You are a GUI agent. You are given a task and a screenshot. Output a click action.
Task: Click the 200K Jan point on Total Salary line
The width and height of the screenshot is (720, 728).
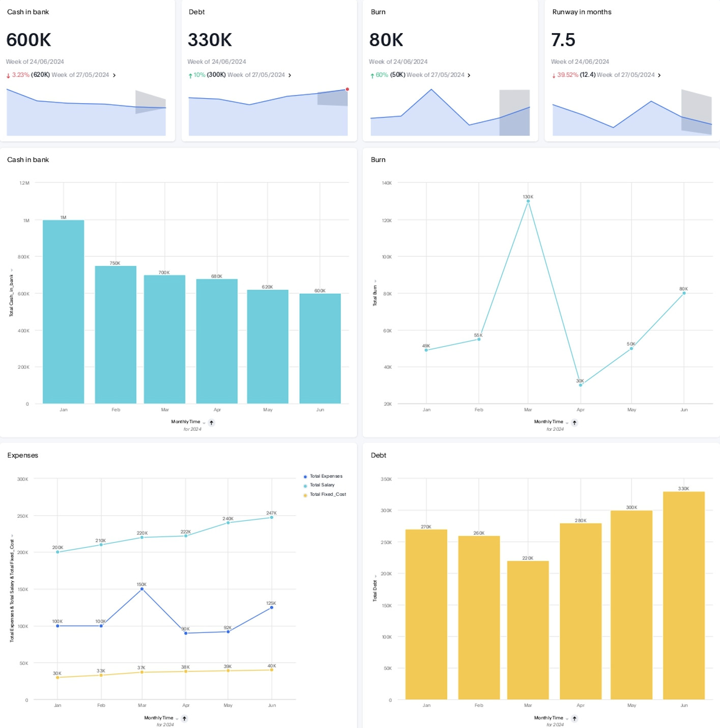click(x=57, y=552)
